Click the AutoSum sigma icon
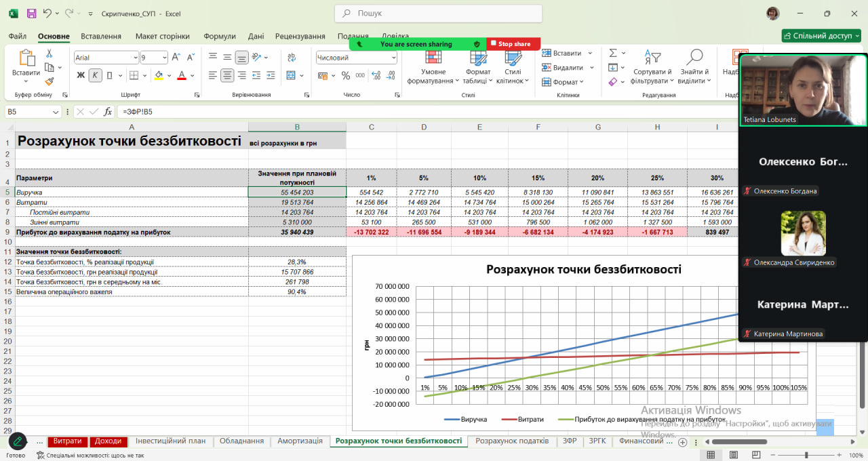The width and height of the screenshot is (868, 461). click(x=613, y=53)
